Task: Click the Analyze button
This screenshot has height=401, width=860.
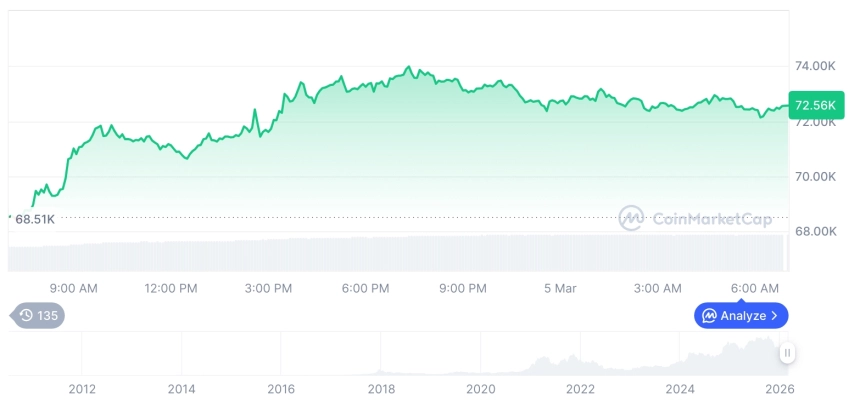Action: [741, 316]
